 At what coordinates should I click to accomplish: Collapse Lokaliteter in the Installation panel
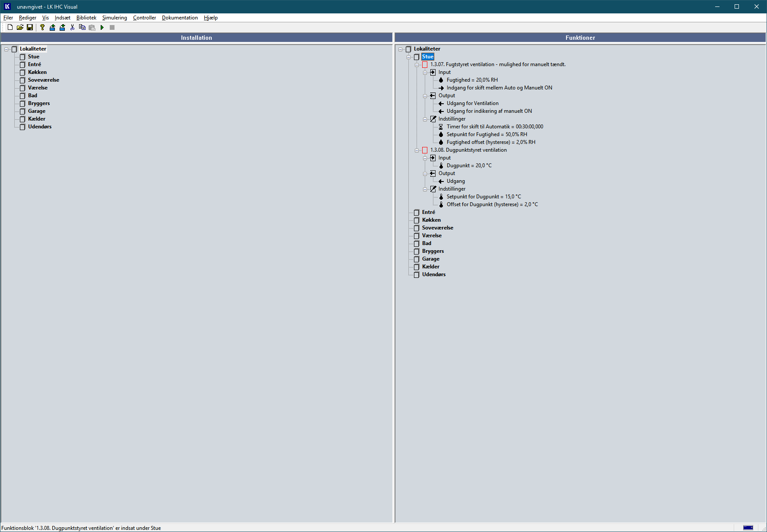tap(6, 49)
